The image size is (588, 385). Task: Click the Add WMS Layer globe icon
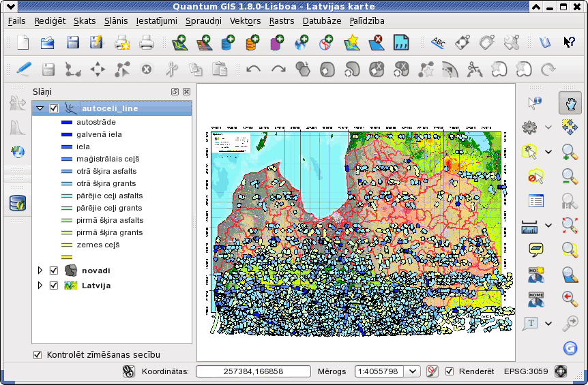pyautogui.click(x=302, y=42)
